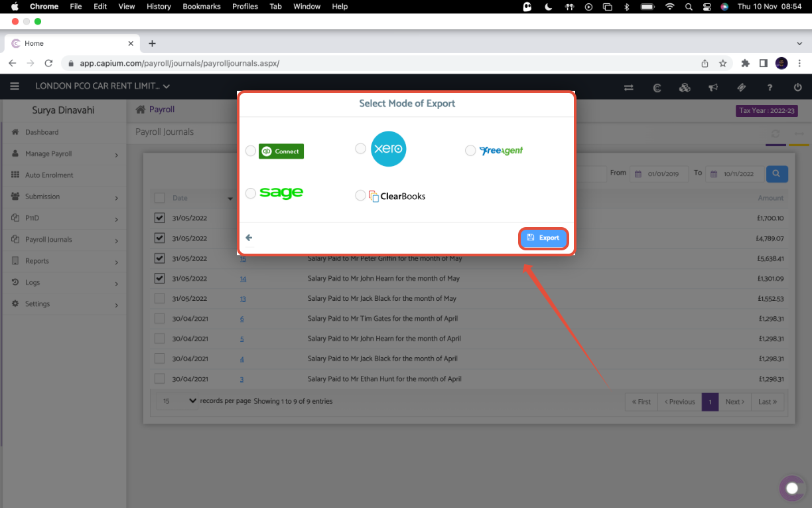This screenshot has height=508, width=812.
Task: Expand Logs sidebar item
Action: (64, 282)
